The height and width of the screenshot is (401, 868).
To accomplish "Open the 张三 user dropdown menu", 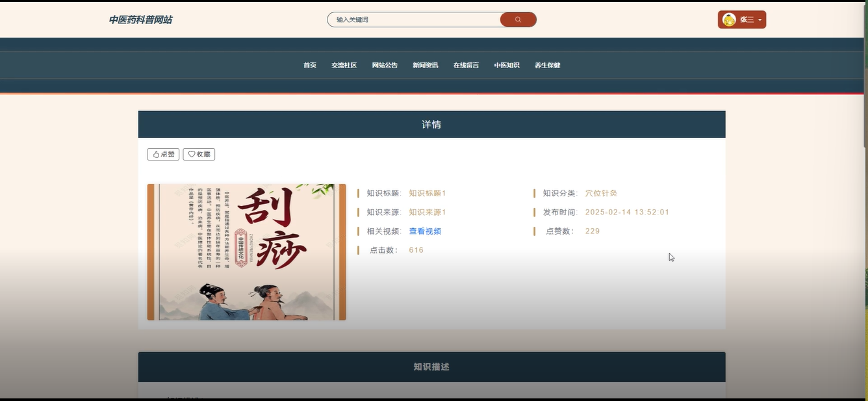I will [742, 19].
